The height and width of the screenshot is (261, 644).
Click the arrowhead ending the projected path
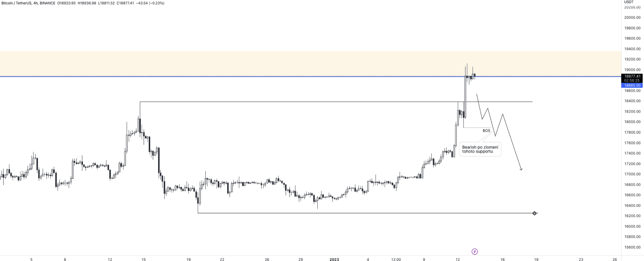(x=521, y=169)
